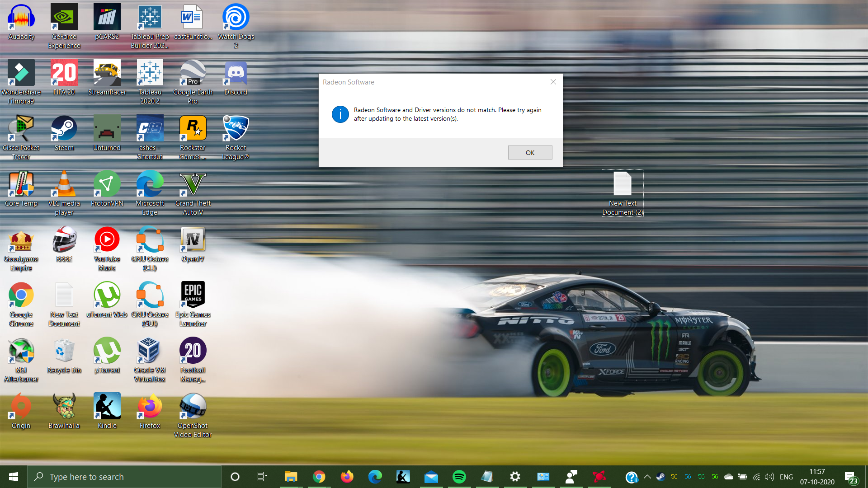Image resolution: width=868 pixels, height=488 pixels.
Task: Select Oracle VM VirtualBox icon
Action: [150, 360]
